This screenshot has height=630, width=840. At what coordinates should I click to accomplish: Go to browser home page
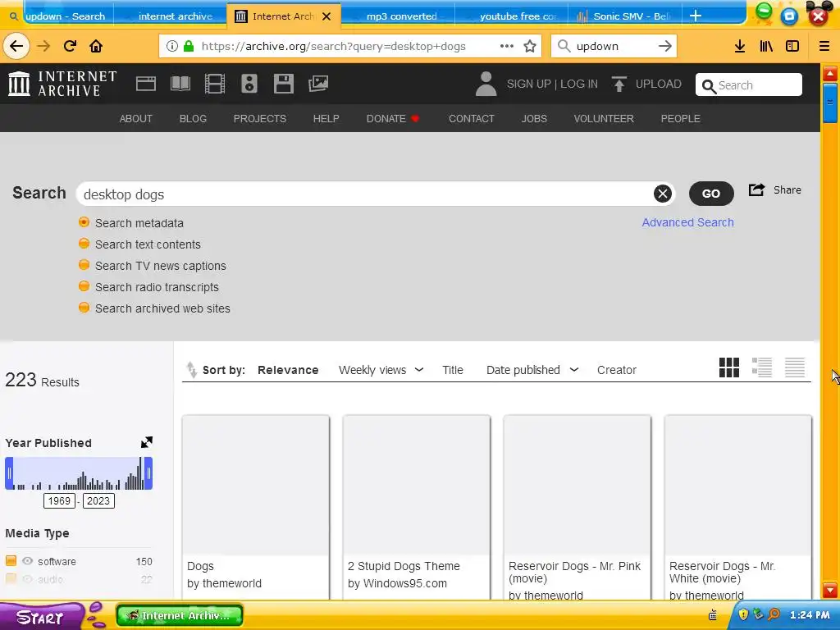point(96,46)
